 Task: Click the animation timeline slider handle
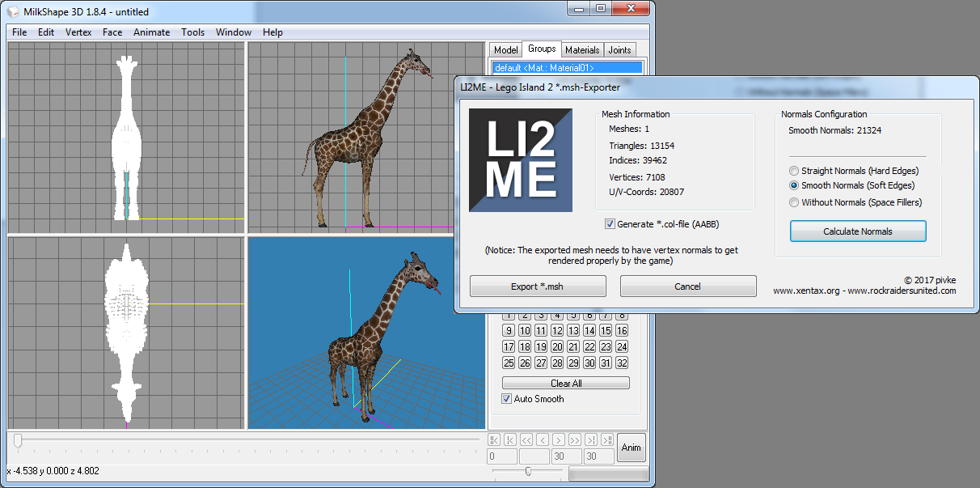coord(18,441)
